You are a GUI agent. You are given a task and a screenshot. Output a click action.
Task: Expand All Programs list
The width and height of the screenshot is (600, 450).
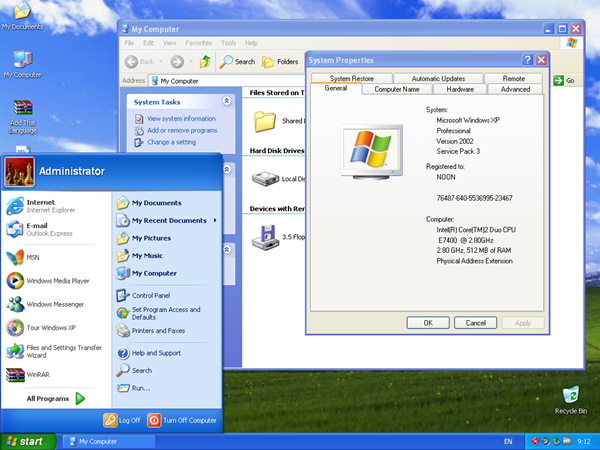[56, 399]
